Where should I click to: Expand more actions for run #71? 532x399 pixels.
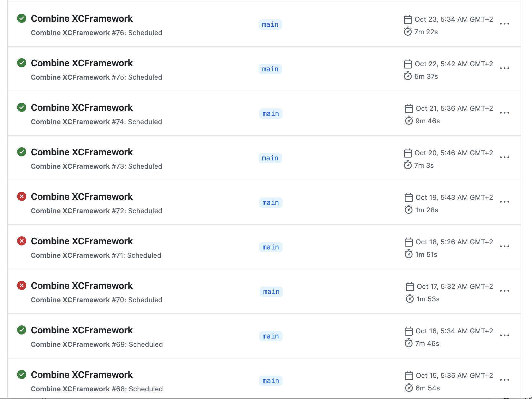click(x=504, y=247)
